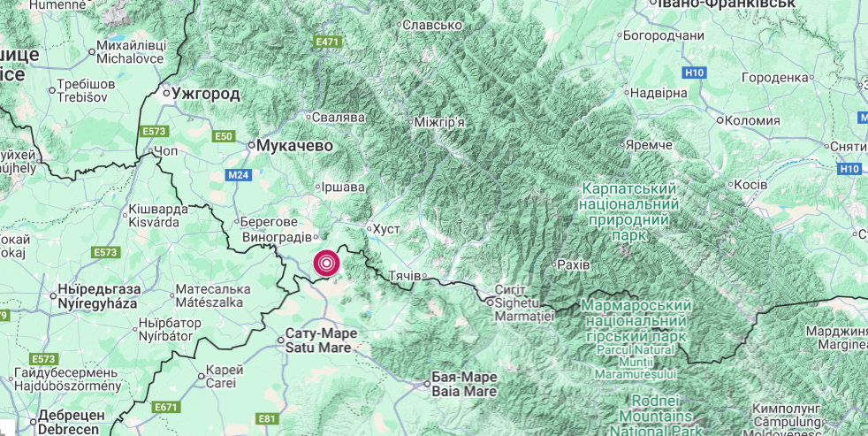The width and height of the screenshot is (868, 436).
Task: Open the Карпатський національний природний парк label
Action: tap(628, 212)
